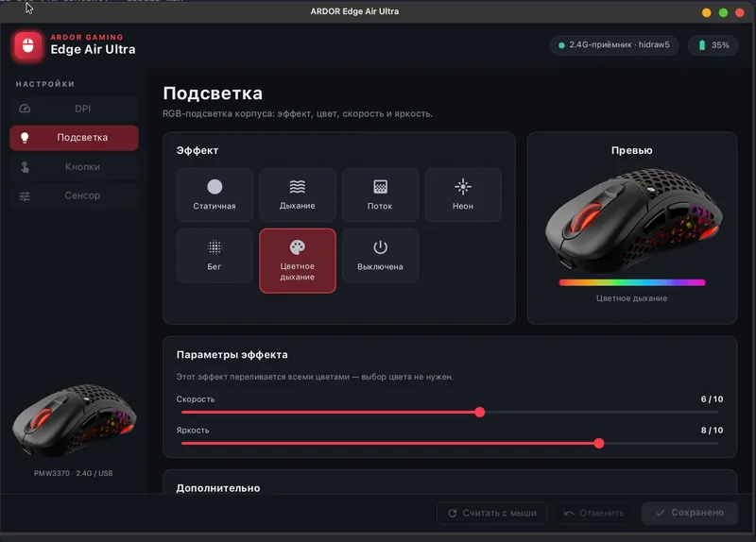Open the Кнопки buttons tab
Screen dimensions: 756x542
74,167
